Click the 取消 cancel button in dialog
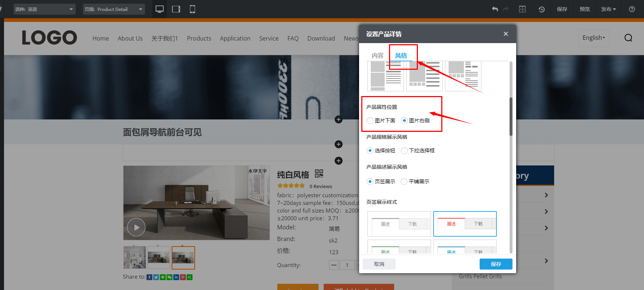Viewport: 644px width, 290px height. [x=379, y=264]
